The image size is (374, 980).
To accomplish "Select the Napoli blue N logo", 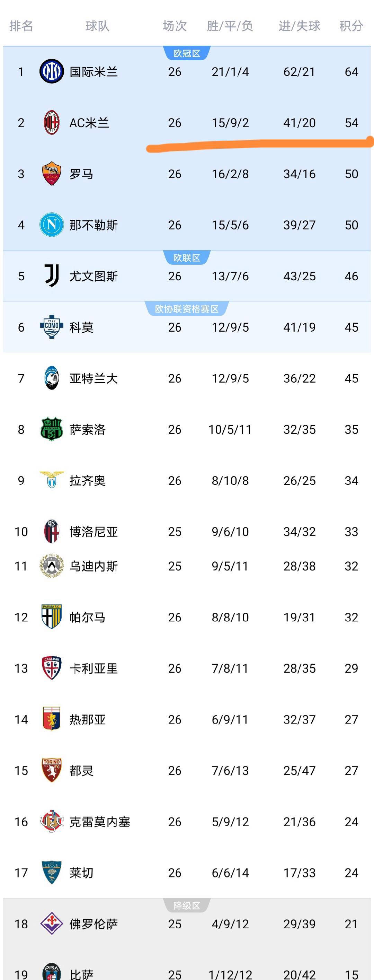I will pyautogui.click(x=52, y=225).
